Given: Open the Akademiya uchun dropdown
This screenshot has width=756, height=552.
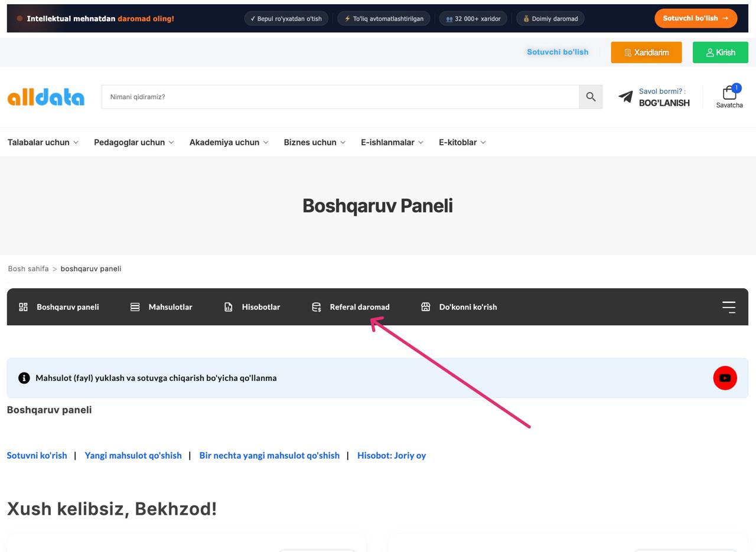Looking at the screenshot, I should pos(229,142).
